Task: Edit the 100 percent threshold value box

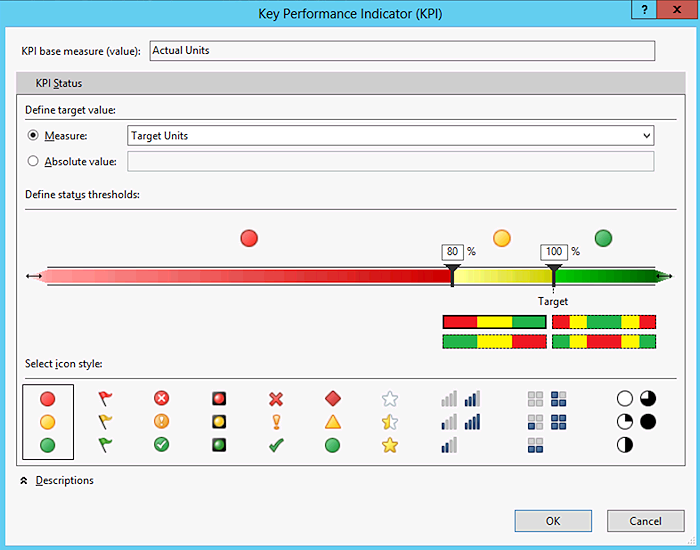Action: pyautogui.click(x=554, y=252)
